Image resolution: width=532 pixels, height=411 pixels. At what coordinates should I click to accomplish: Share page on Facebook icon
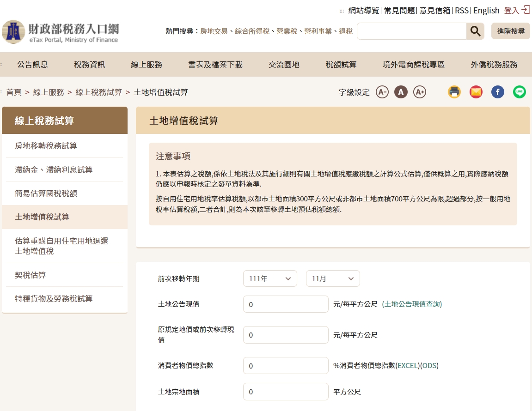[x=498, y=92]
